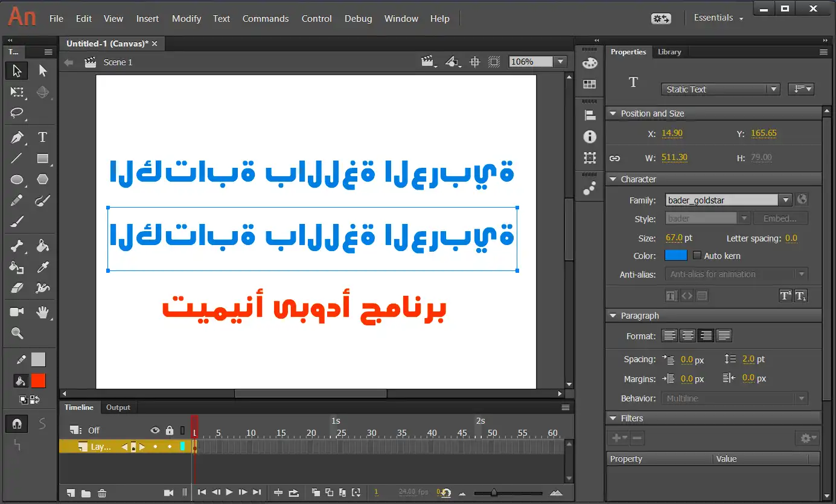Screen dimensions: 836x504
Task: Toggle outline view for all layers
Action: [182, 430]
